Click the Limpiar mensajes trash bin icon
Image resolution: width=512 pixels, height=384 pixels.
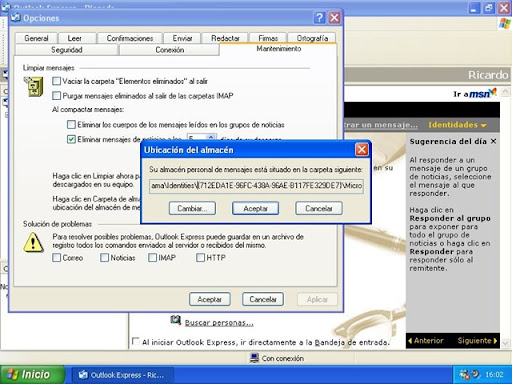[x=34, y=86]
